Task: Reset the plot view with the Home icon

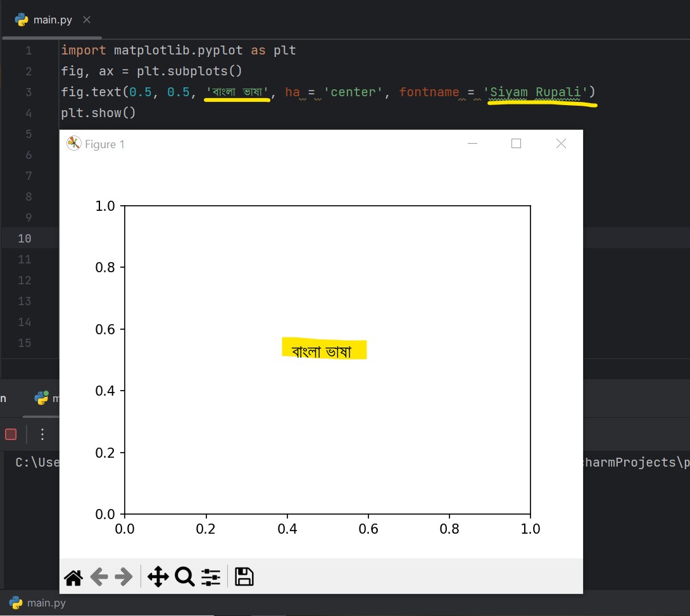Action: pos(73,577)
